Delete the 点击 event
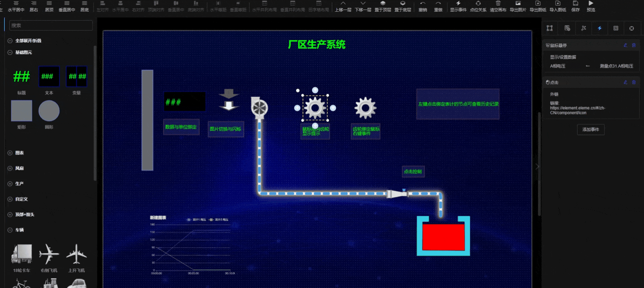This screenshot has width=644, height=288. (x=634, y=82)
